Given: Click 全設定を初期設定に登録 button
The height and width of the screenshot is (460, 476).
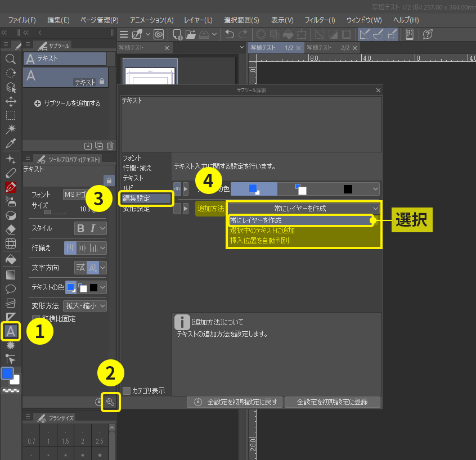Looking at the screenshot, I should tap(332, 402).
